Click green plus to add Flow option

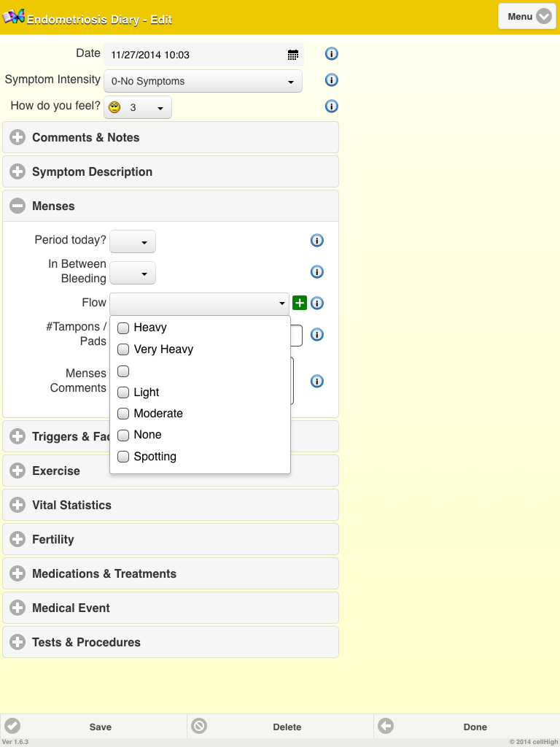tap(300, 303)
